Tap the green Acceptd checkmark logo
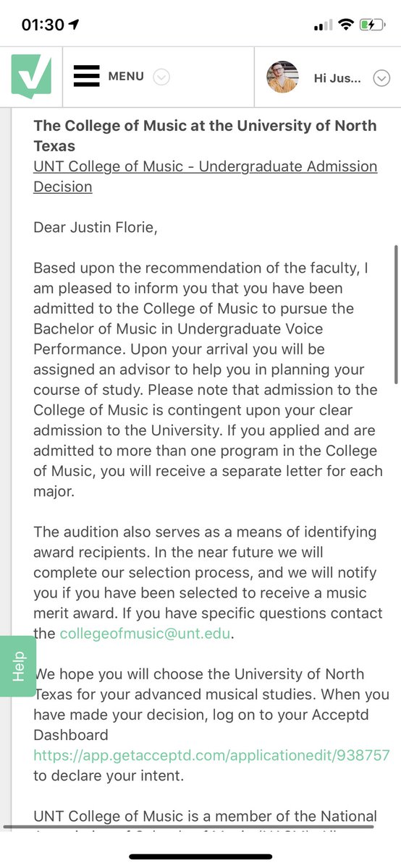Viewport: 401px width, 868px height. point(31,77)
